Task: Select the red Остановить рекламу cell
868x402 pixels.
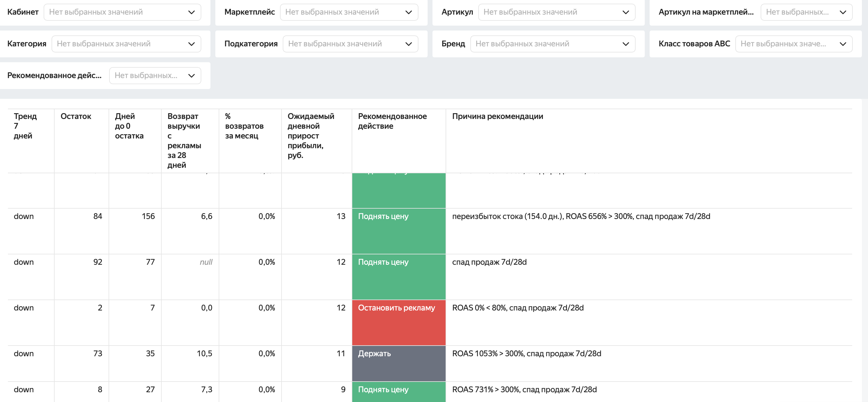Action: coord(399,322)
